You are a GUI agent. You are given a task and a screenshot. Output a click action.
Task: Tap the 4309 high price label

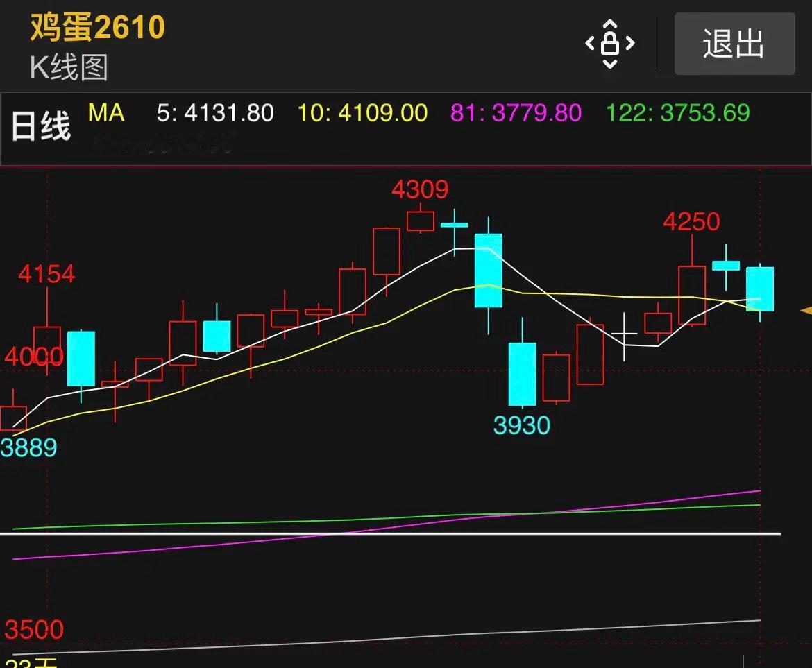[420, 189]
